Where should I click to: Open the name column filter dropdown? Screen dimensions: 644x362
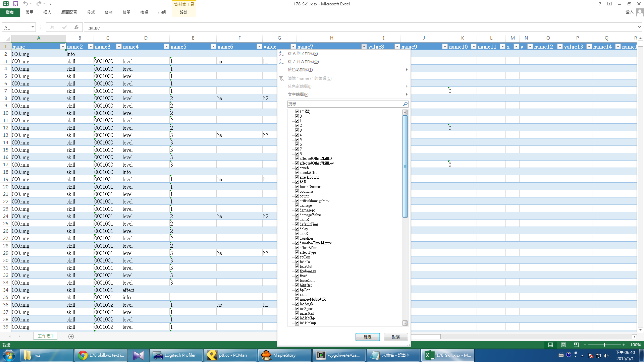click(x=62, y=47)
